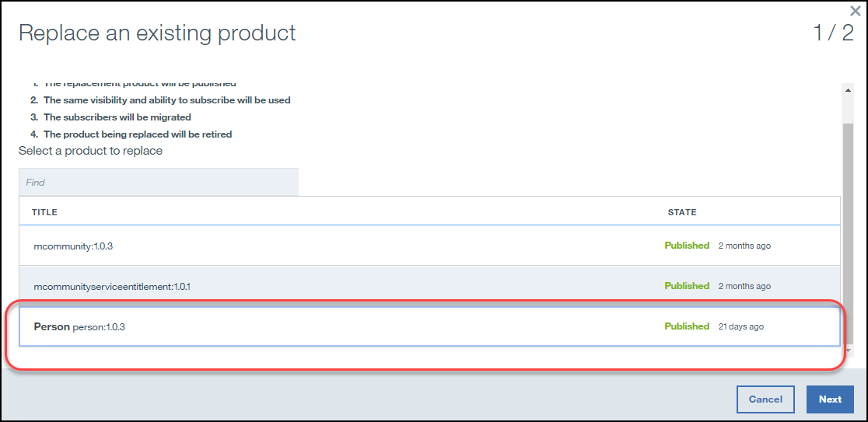The image size is (868, 422).
Task: Click the Select a product to replace label
Action: point(91,151)
